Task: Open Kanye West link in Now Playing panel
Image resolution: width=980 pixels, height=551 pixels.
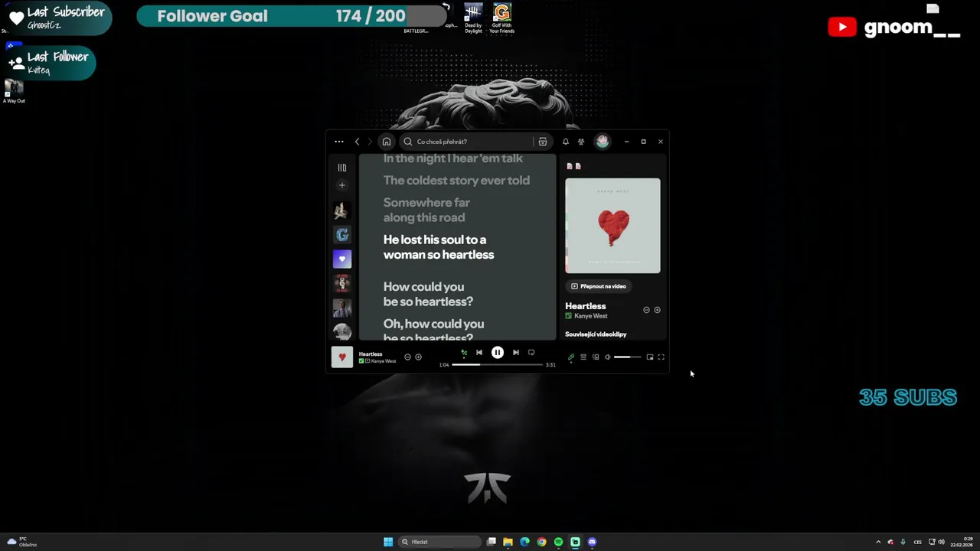Action: [x=591, y=316]
